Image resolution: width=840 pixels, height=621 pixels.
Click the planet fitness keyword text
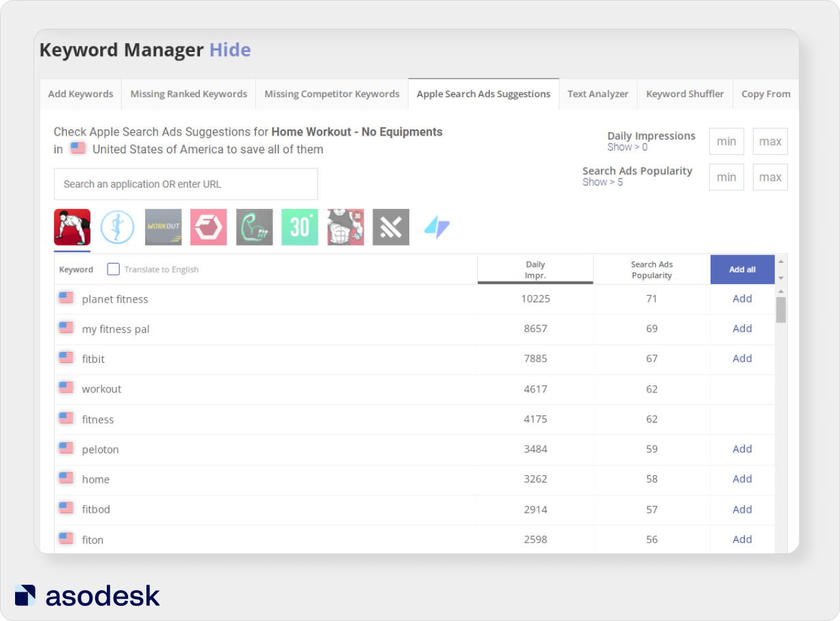pyautogui.click(x=115, y=299)
